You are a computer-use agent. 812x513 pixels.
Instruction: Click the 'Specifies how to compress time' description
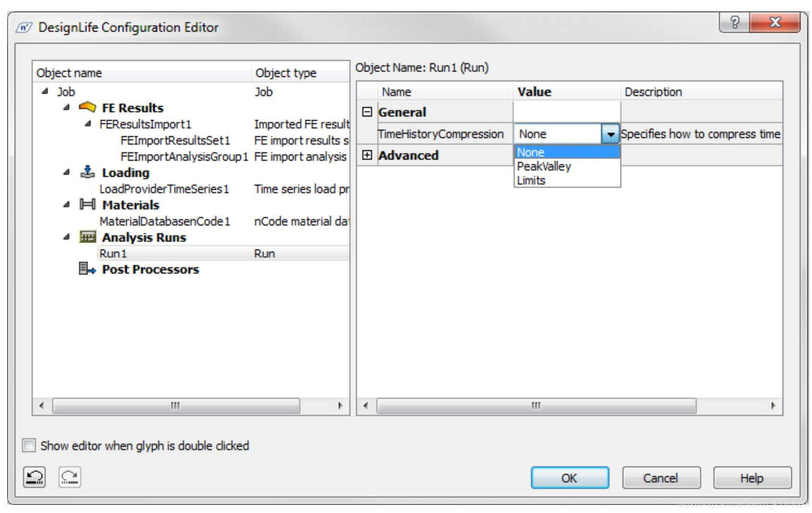701,134
